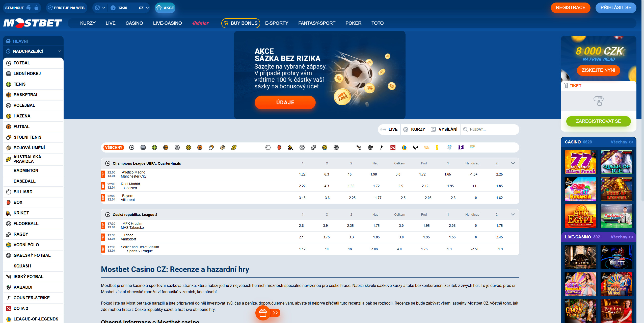Open the KURZY menu item
The height and width of the screenshot is (323, 644).
pyautogui.click(x=88, y=23)
